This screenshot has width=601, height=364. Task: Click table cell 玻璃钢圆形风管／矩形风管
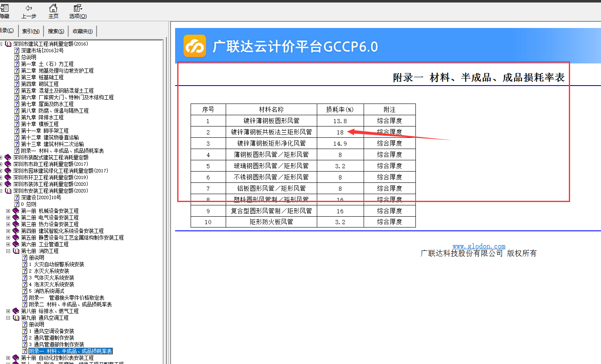click(x=271, y=166)
